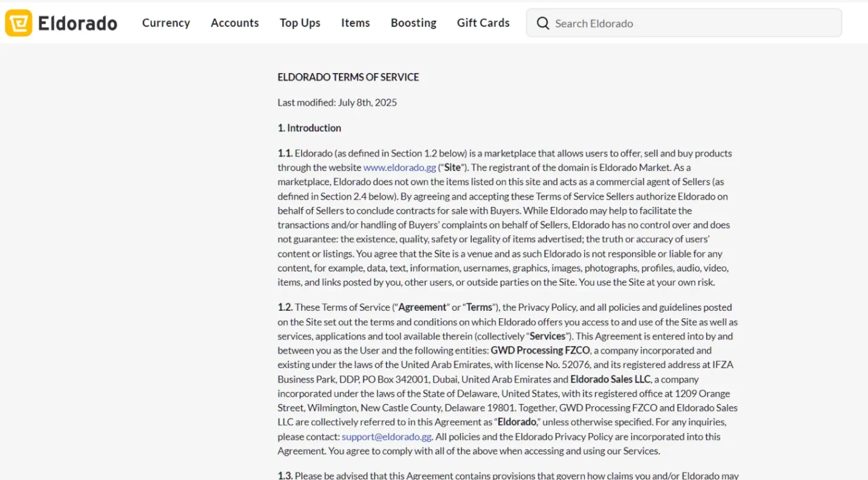Click the magnifying glass search icon
This screenshot has width=868, height=480.
coord(542,23)
